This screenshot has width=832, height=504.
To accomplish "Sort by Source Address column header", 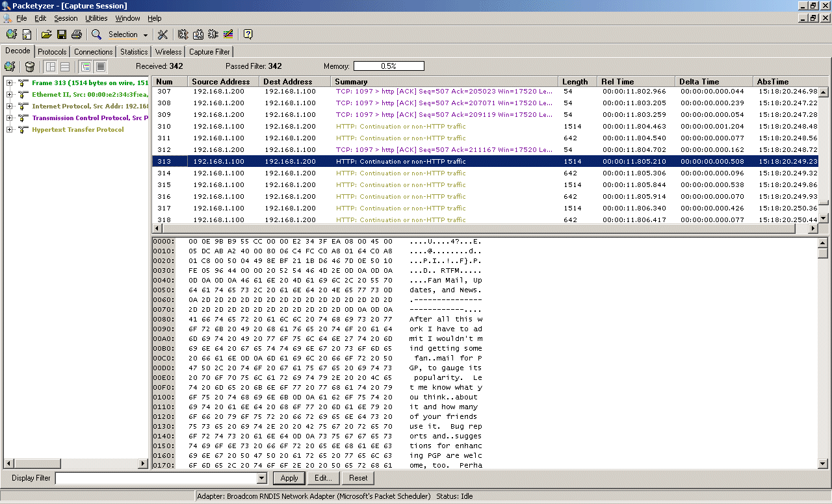I will [224, 82].
